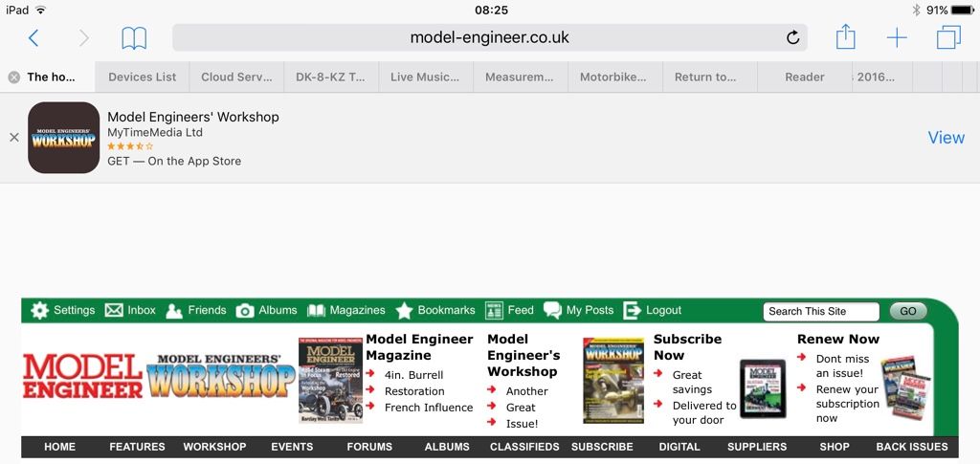Tap the Safari forward arrow
Screen dimensions: 980x464
(84, 38)
